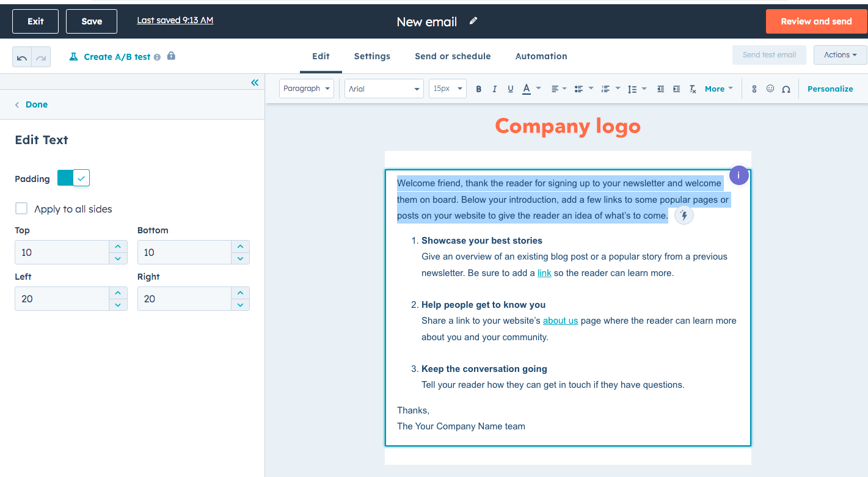The image size is (868, 477).
Task: Switch to the Settings tab
Action: pyautogui.click(x=371, y=56)
